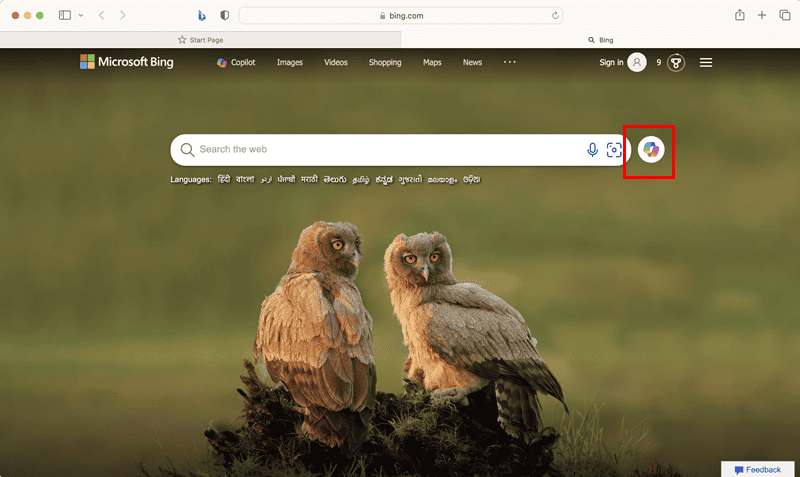
Task: Switch language to Malayalam (മലയാളം)
Action: click(442, 180)
